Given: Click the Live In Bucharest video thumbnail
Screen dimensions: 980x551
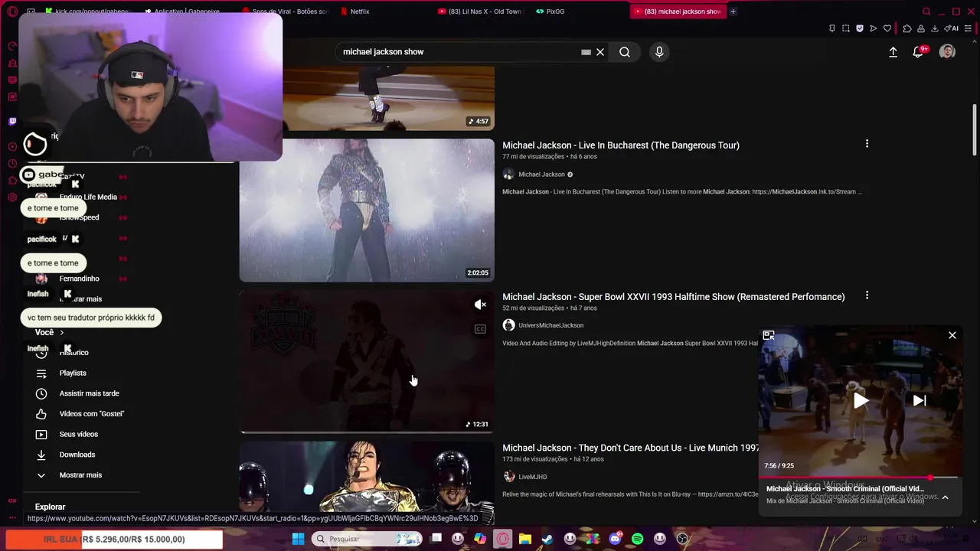Looking at the screenshot, I should click(367, 210).
